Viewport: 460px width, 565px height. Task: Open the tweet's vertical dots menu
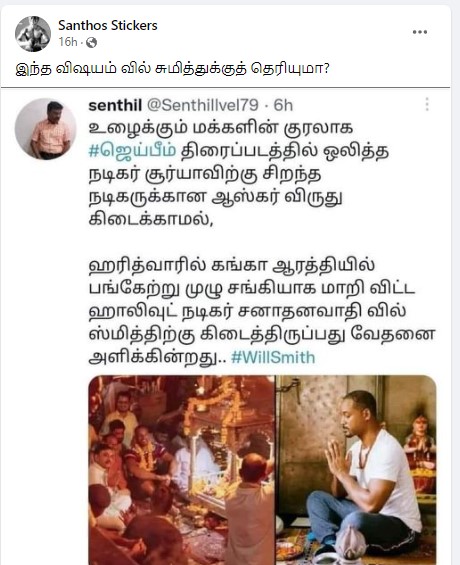[427, 104]
